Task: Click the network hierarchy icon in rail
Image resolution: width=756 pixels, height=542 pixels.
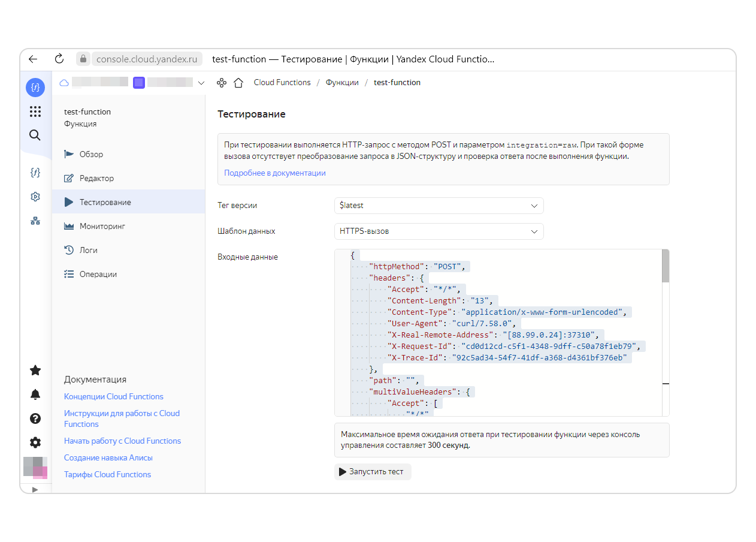Action: (35, 221)
